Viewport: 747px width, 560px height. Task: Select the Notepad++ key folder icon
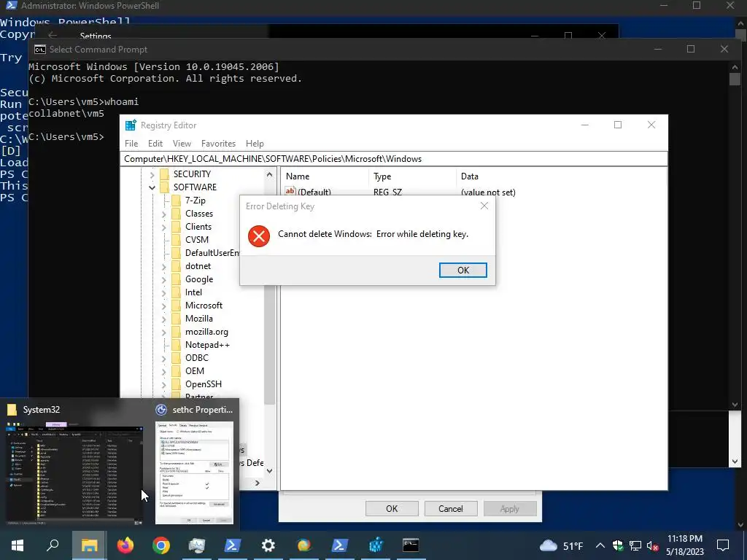pos(177,345)
